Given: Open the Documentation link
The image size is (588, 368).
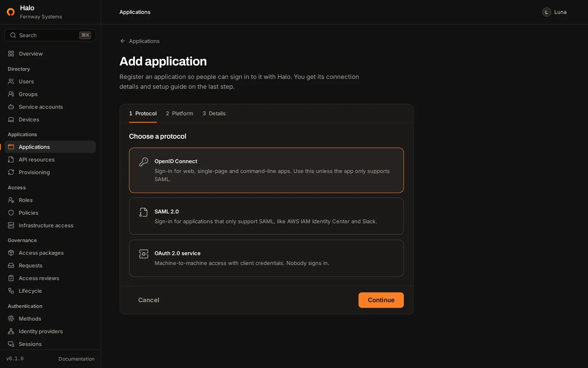Looking at the screenshot, I should (x=76, y=359).
